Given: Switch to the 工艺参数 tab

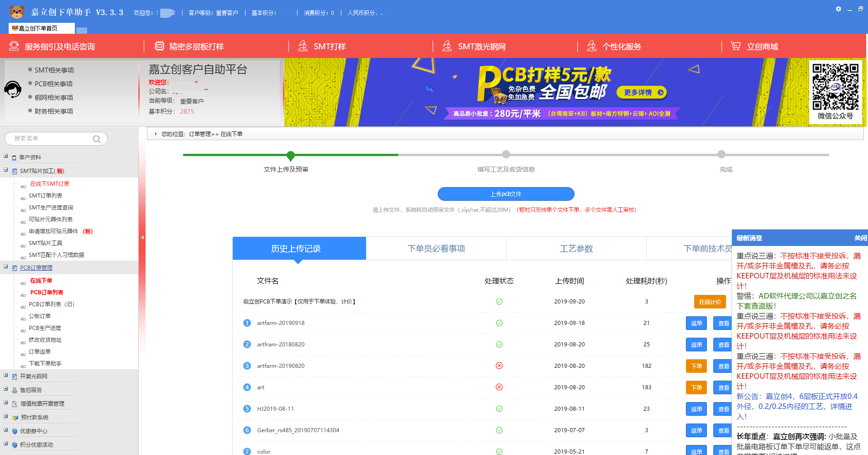Looking at the screenshot, I should pyautogui.click(x=576, y=248).
